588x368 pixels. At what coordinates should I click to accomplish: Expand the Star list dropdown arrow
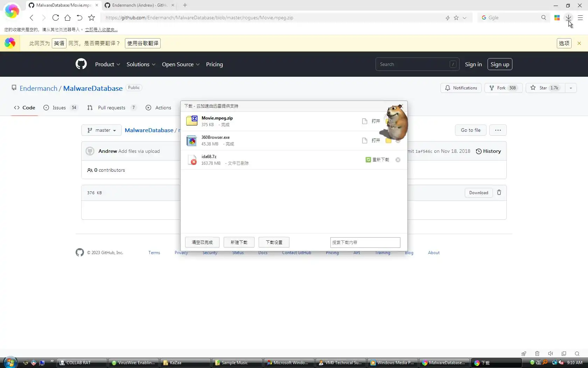[x=570, y=88]
